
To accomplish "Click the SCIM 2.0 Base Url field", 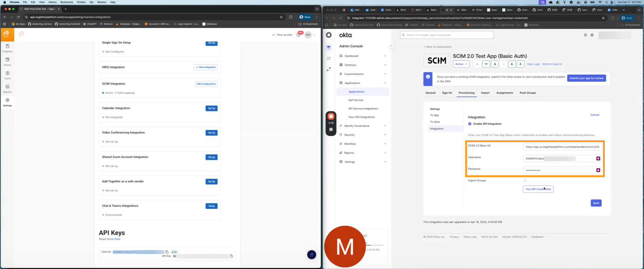I will 562,147.
